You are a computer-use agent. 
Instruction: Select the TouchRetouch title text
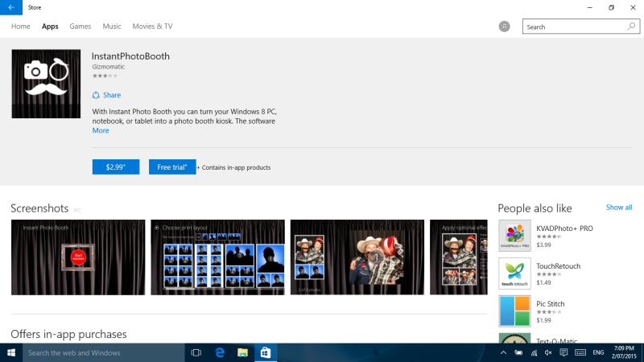click(x=559, y=266)
